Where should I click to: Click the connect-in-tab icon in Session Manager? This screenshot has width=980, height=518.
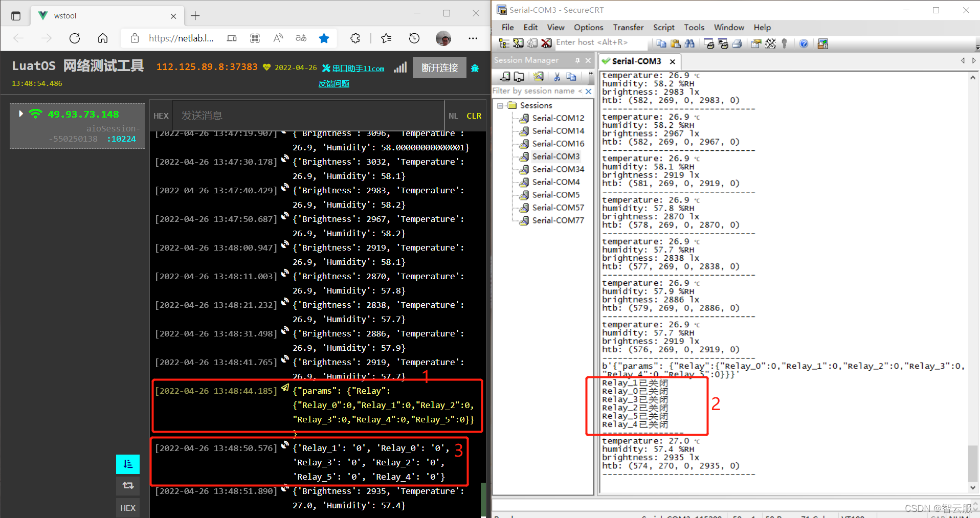pyautogui.click(x=519, y=77)
